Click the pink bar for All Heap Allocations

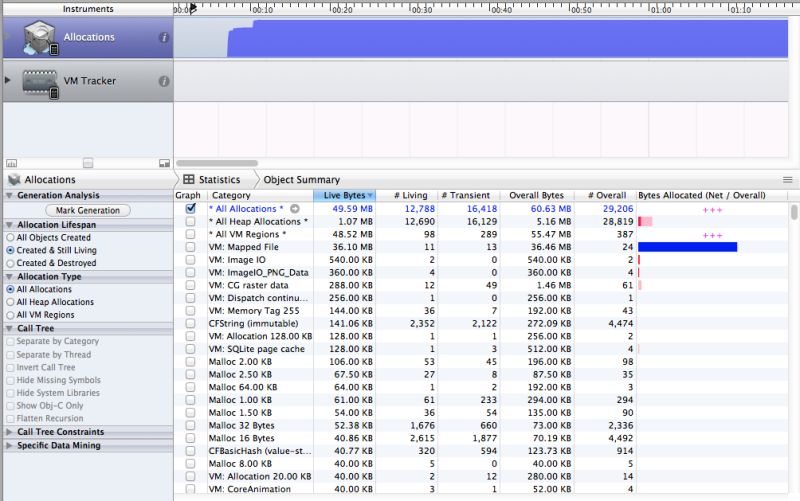click(645, 221)
